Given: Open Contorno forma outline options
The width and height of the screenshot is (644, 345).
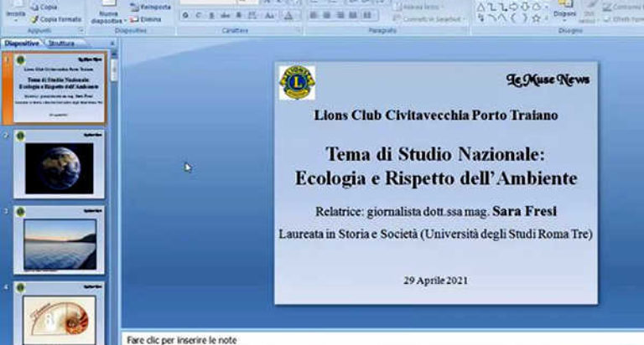Looking at the screenshot, I should pyautogui.click(x=622, y=7).
